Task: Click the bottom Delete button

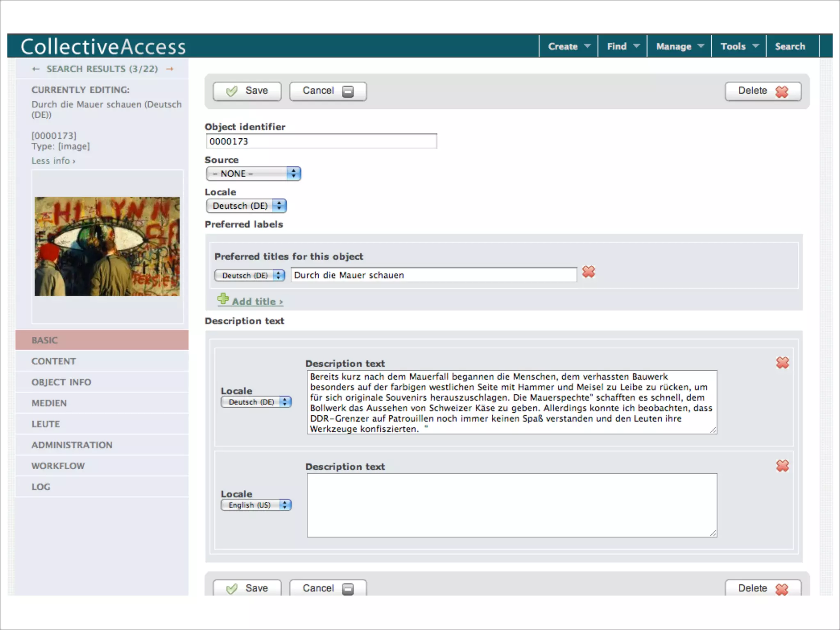Action: click(x=763, y=588)
